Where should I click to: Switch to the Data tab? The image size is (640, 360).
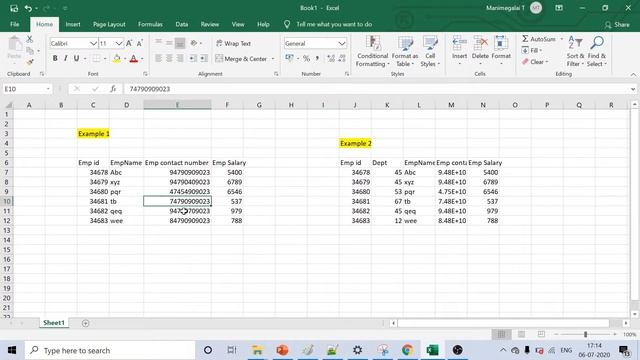point(182,24)
